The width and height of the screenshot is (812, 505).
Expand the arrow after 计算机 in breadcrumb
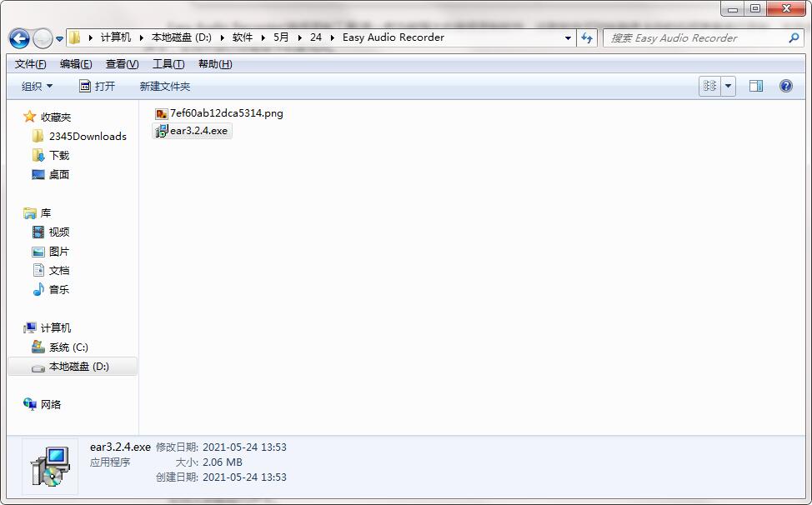(142, 37)
